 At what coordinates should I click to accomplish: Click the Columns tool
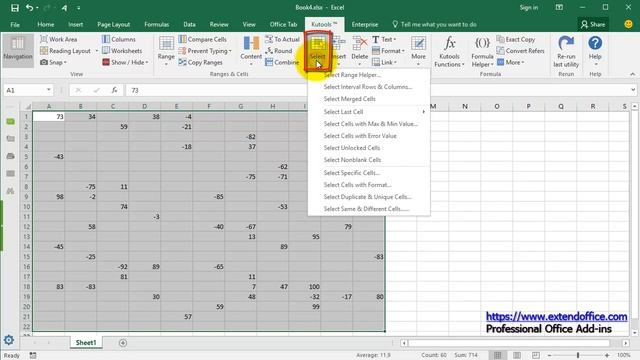coord(119,39)
